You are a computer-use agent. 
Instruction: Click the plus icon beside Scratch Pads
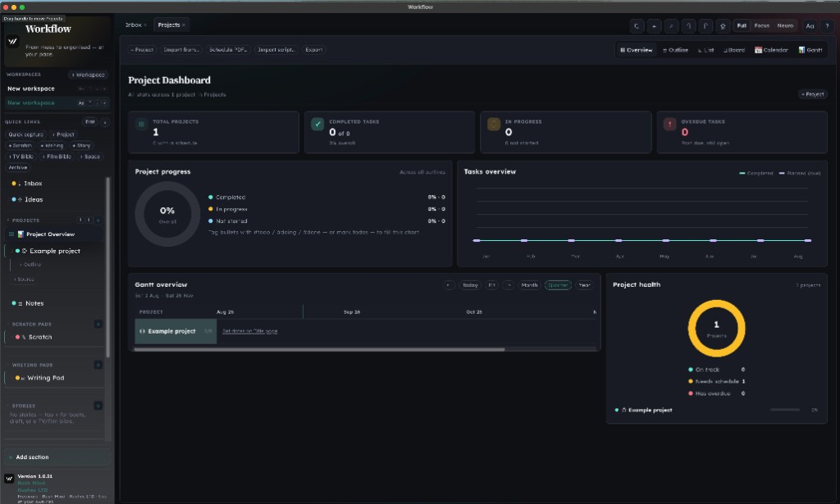[98, 324]
